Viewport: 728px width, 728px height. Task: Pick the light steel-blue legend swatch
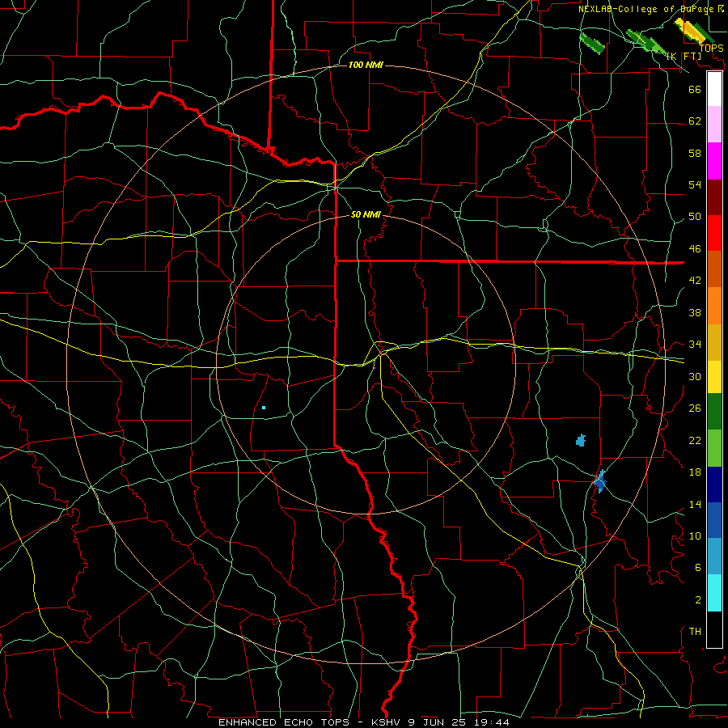pyautogui.click(x=714, y=556)
